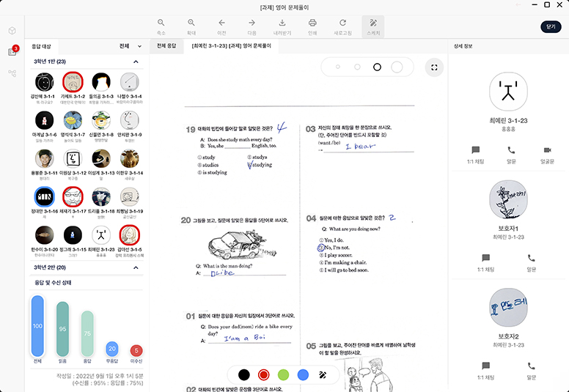Go to next page using 다음 arrow
569x392 pixels.
(x=252, y=26)
